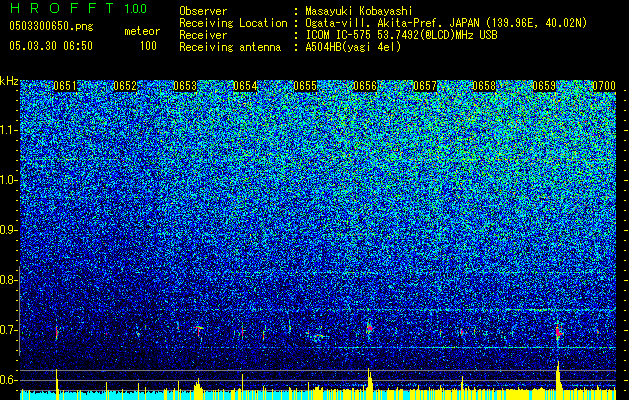Click the date stamp 05.03.30 06:50
629x400 pixels.
point(51,46)
